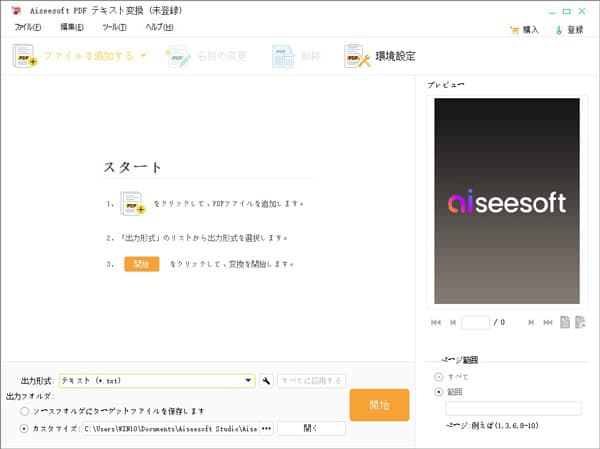
Task: Click the page range text field
Action: pos(514,408)
